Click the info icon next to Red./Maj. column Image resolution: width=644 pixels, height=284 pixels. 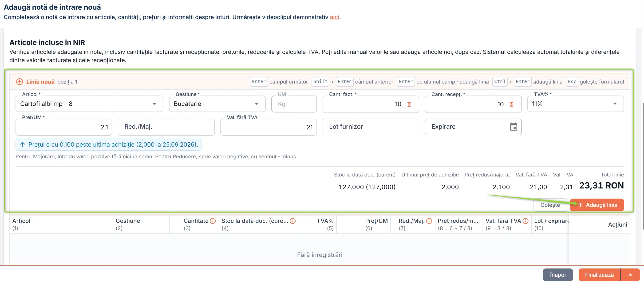[x=429, y=221]
